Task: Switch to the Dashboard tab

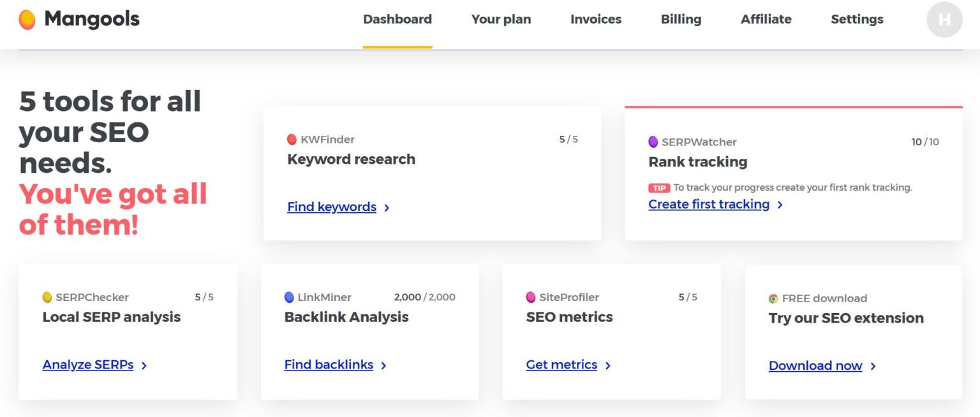Action: [x=397, y=20]
